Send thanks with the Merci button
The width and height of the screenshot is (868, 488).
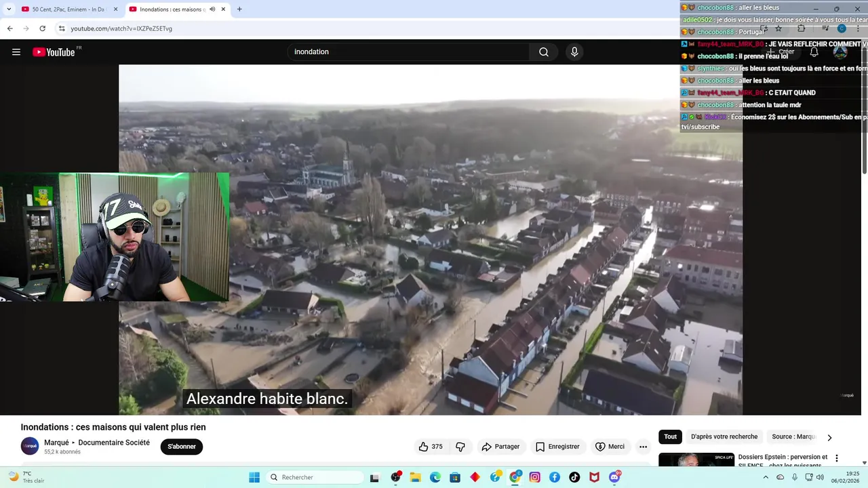[x=610, y=447]
